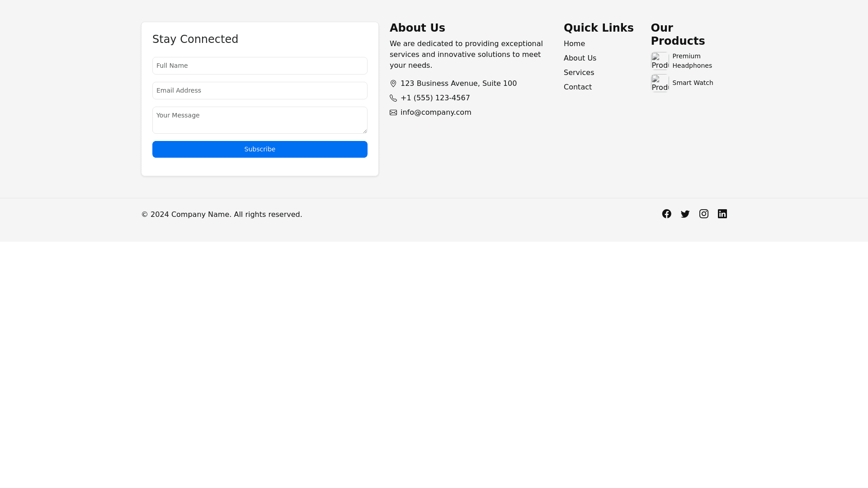The height and width of the screenshot is (488, 868).
Task: Click into the Your Message textarea
Action: click(259, 120)
